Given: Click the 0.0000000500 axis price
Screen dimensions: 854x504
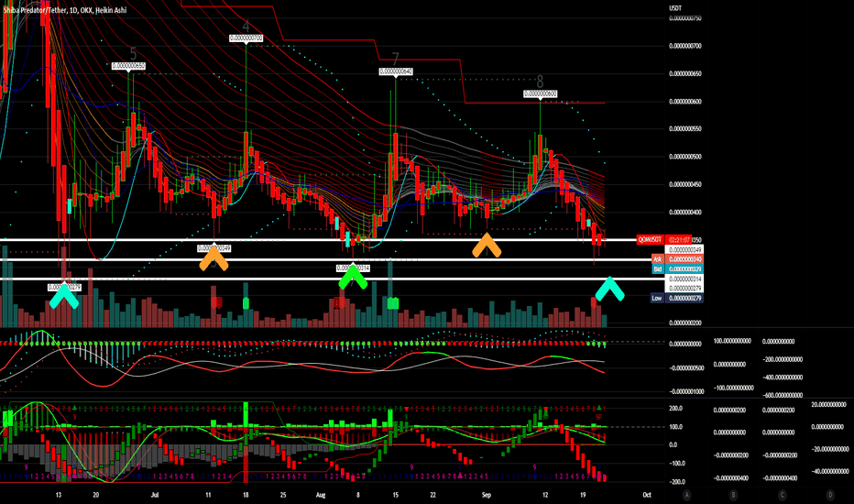Looking at the screenshot, I should [685, 157].
